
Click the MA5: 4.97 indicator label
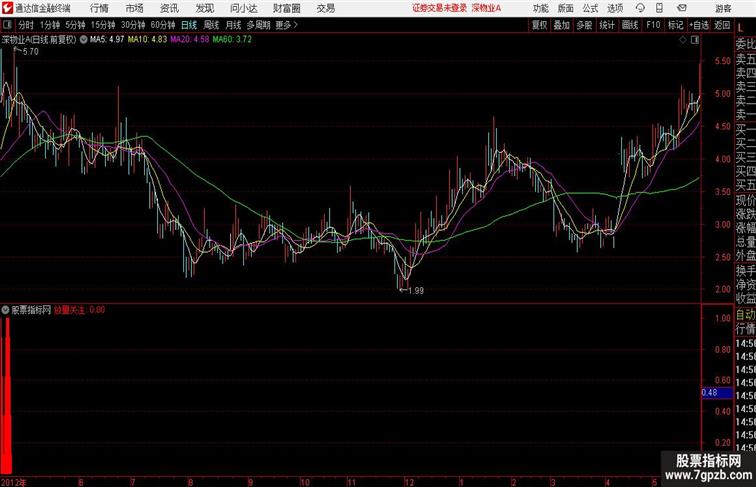click(x=107, y=40)
